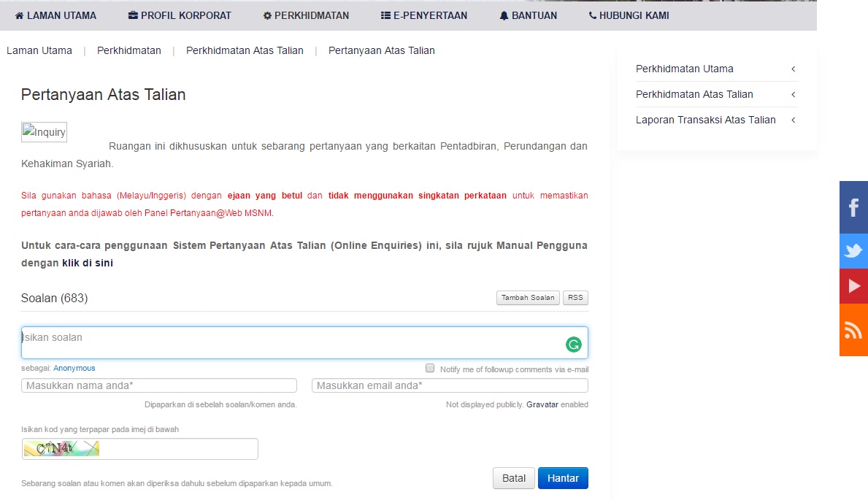Open the RSS feed sidebar icon
This screenshot has height=500, width=868.
[x=853, y=330]
